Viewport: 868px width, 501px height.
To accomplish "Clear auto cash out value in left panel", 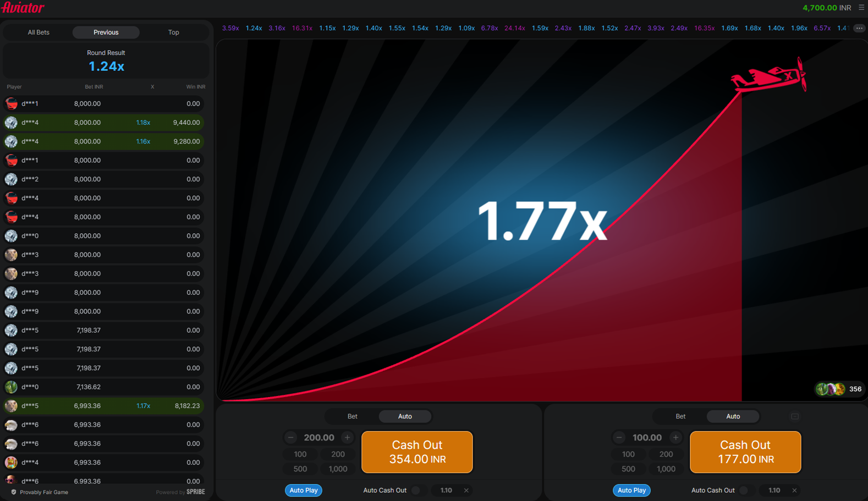I will [x=466, y=491].
